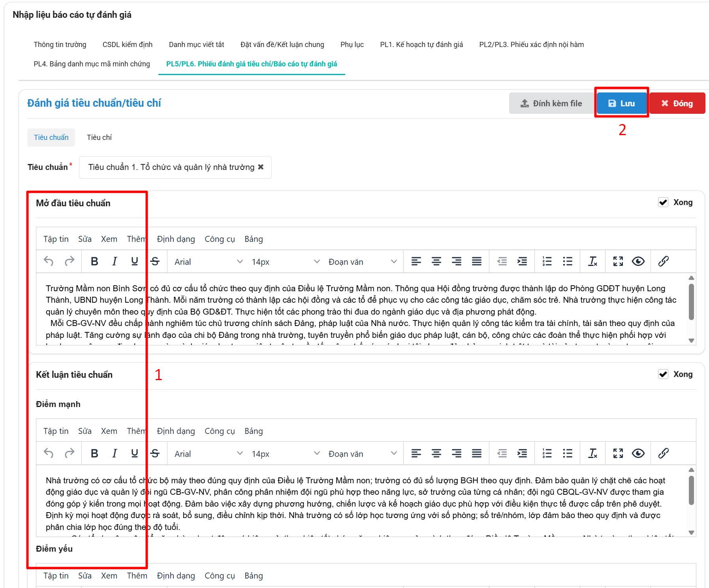The image size is (709, 588).
Task: Uncheck Xong for Mở đầu tiêu chuẩn
Action: (x=663, y=202)
